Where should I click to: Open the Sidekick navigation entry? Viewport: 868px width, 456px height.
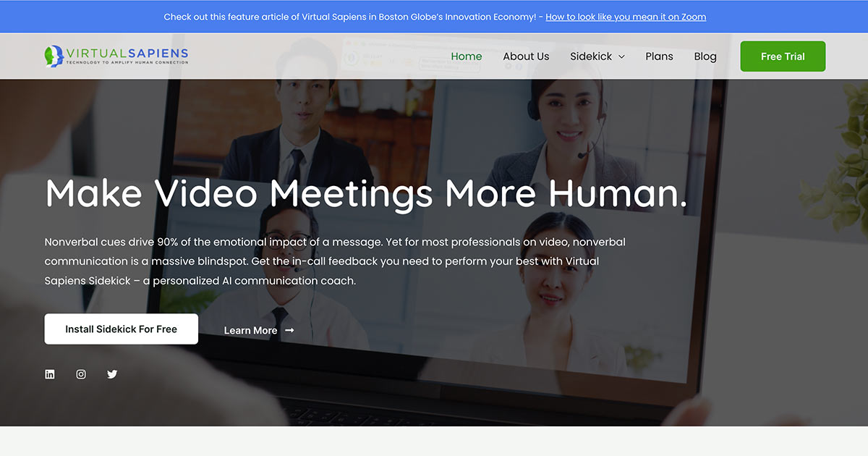pos(590,56)
